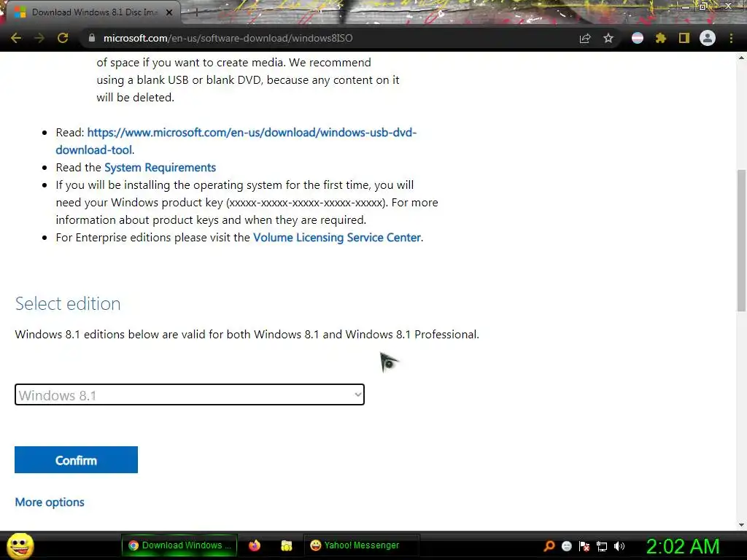Click the 2:02 AM clock
This screenshot has width=747, height=560.
click(682, 546)
